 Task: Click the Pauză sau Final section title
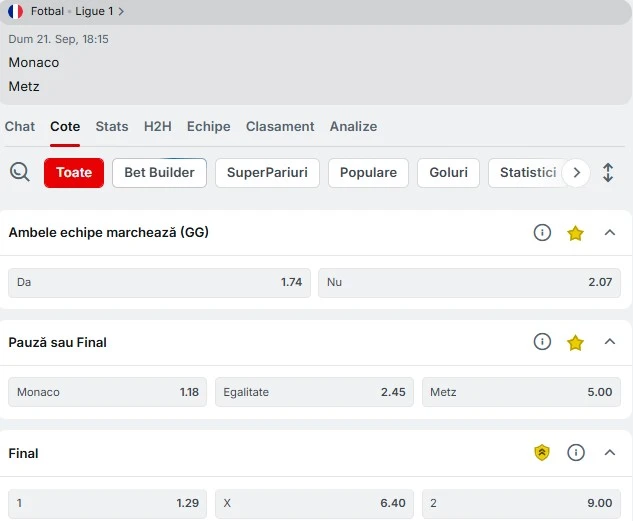coord(57,342)
